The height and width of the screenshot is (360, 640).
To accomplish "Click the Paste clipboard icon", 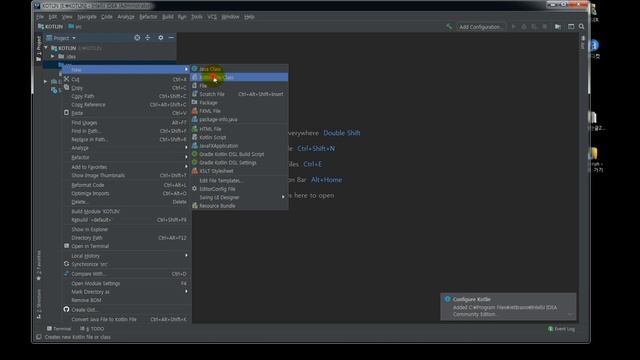I will [67, 113].
